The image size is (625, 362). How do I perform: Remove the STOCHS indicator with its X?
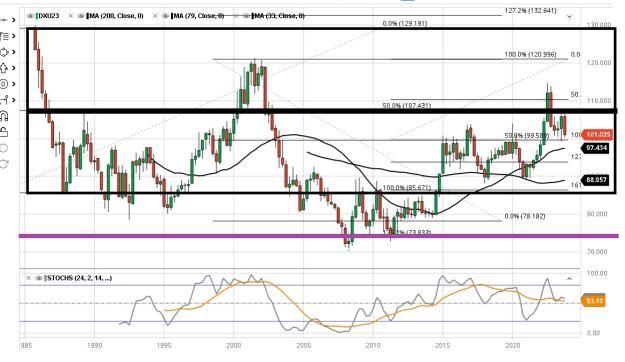pyautogui.click(x=28, y=278)
